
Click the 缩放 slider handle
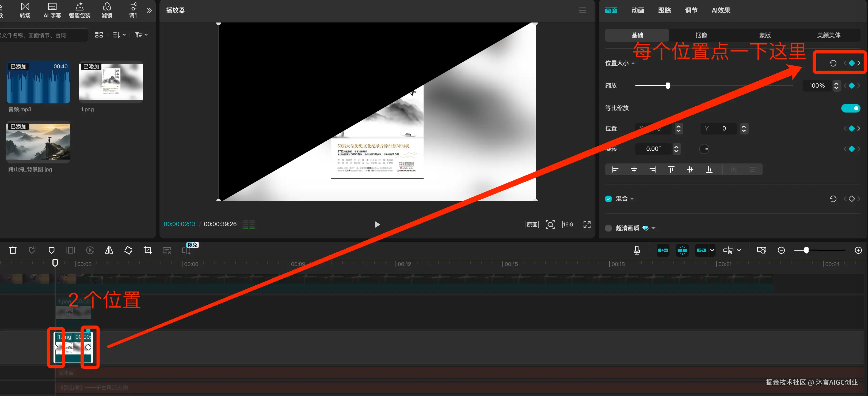pyautogui.click(x=668, y=86)
